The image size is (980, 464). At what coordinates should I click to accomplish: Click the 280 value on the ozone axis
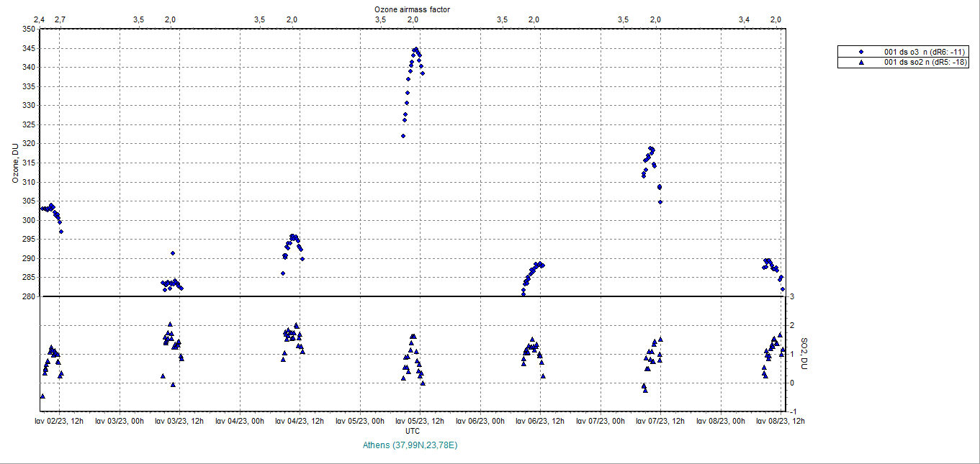tap(27, 296)
